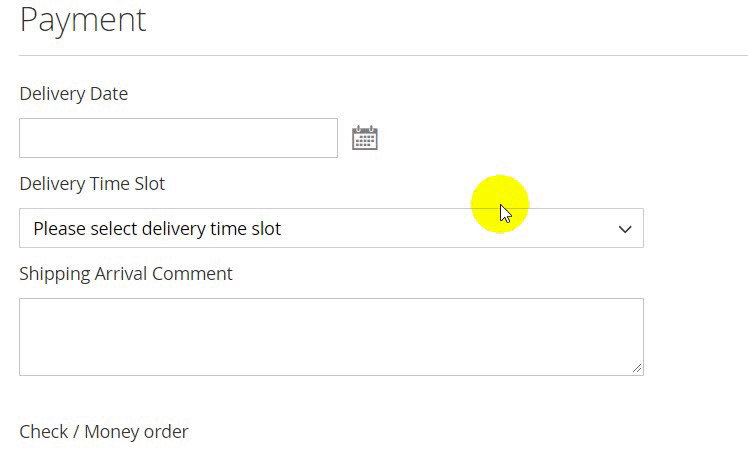
Task: Click the word 'Date' in delivery label
Action: coord(109,93)
